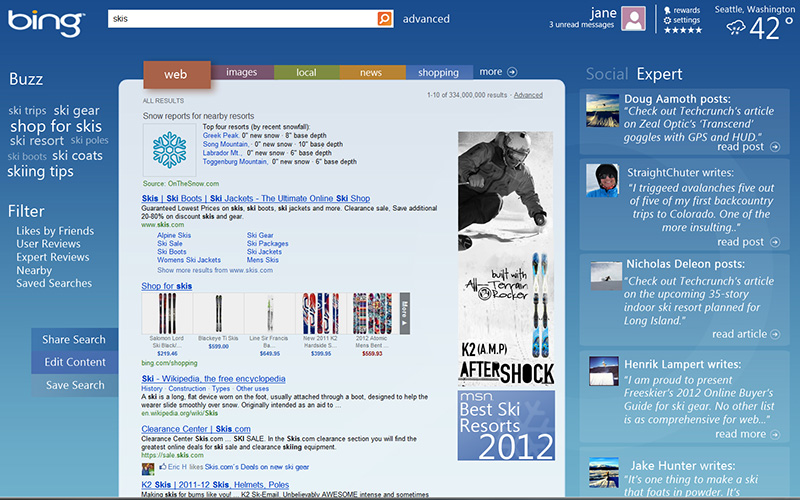This screenshot has height=500, width=800.
Task: Click the snowflake snow report icon
Action: (x=169, y=150)
